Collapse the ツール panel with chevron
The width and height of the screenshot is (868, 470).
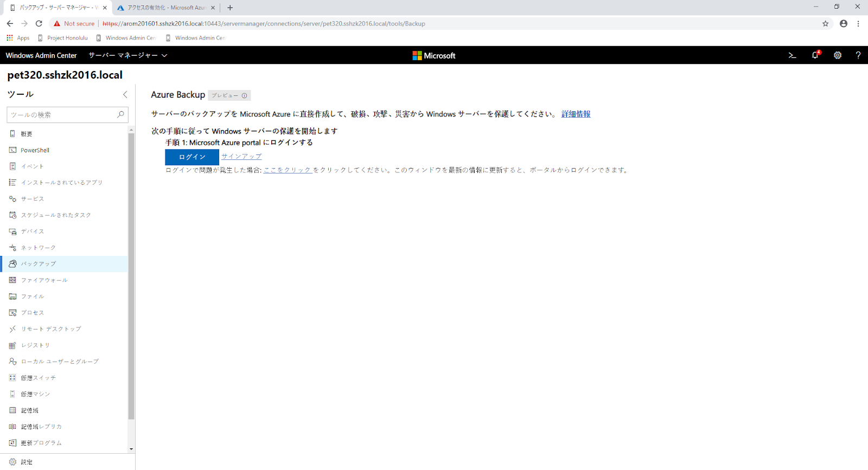[x=125, y=94]
